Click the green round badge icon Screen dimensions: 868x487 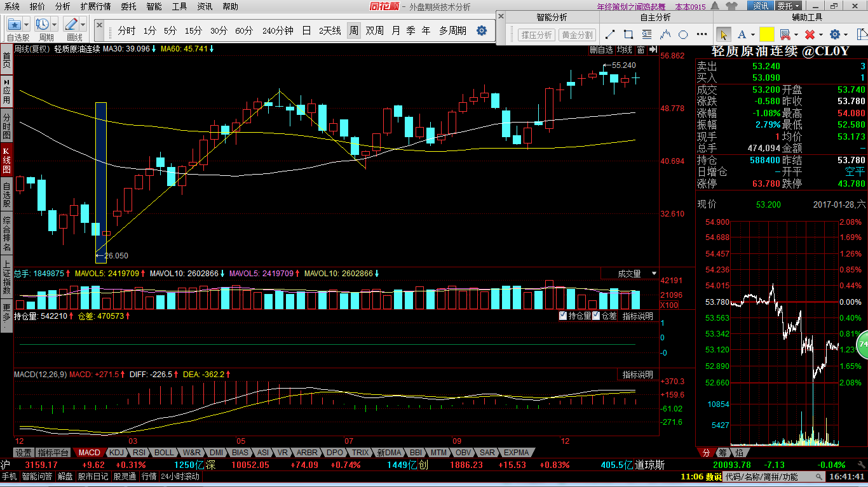coord(863,345)
